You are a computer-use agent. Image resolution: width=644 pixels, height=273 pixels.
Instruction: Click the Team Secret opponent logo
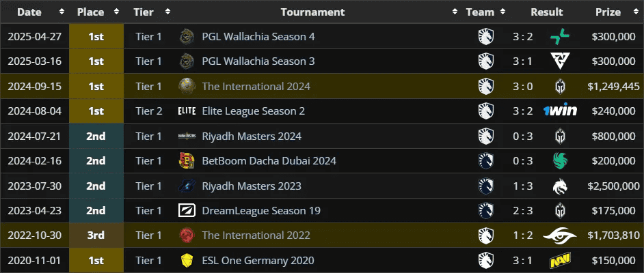560,235
